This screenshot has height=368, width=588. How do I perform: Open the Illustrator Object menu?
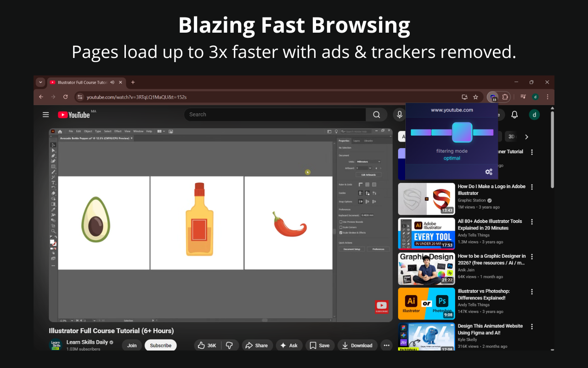(x=88, y=131)
